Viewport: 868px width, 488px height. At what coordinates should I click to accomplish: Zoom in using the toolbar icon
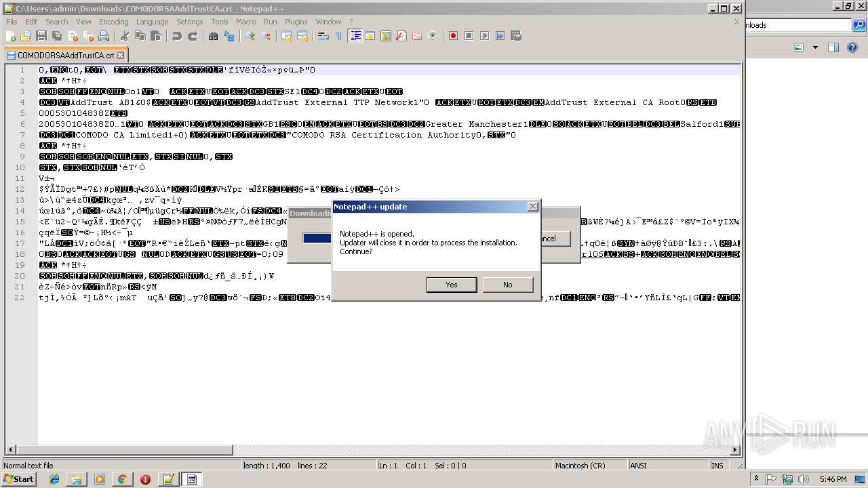(x=250, y=36)
